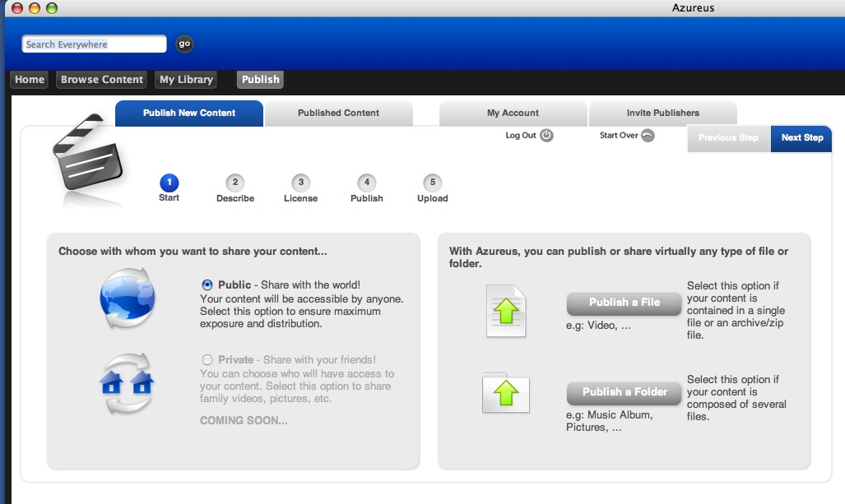Click the Log Out link text
The height and width of the screenshot is (504, 845).
(521, 135)
